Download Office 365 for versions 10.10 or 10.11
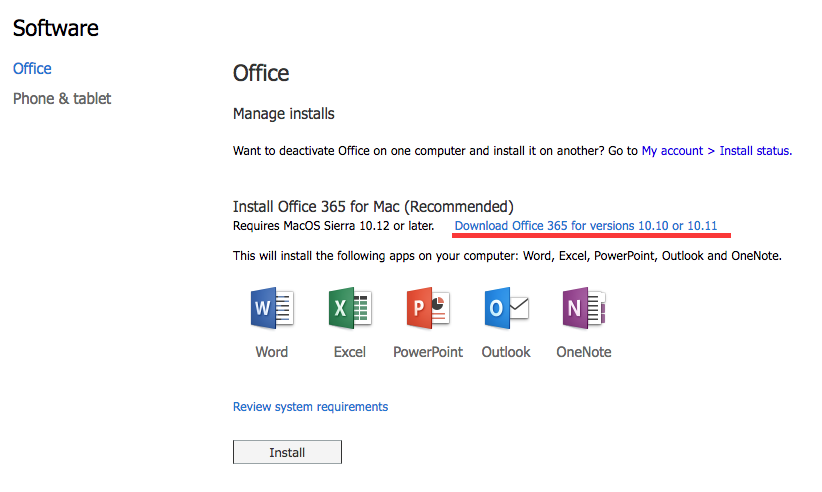Viewport: 822px width, 492px height. pos(586,226)
